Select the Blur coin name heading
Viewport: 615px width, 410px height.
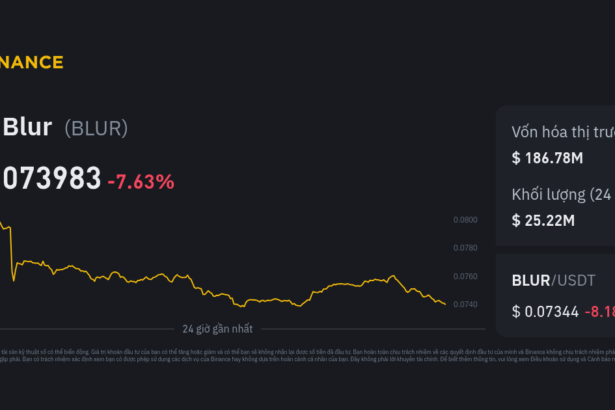28,128
